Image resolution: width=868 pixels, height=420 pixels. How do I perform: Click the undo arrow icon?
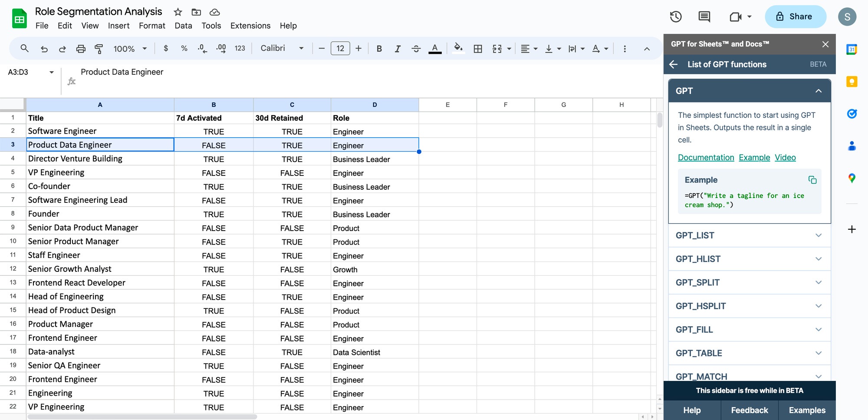[x=44, y=49]
